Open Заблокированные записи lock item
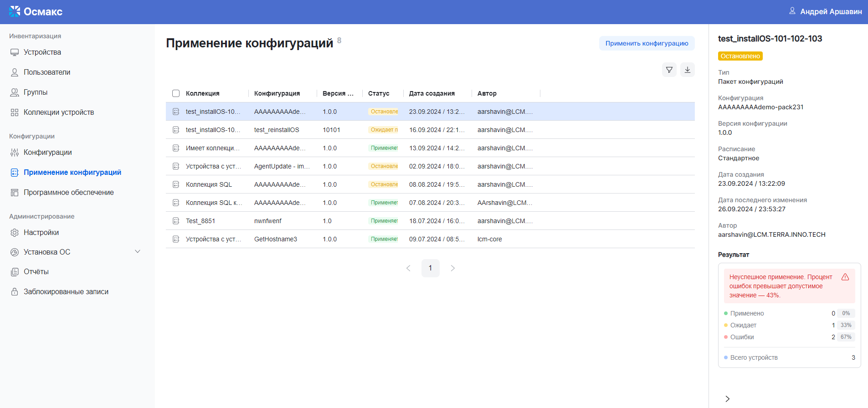Screen dimensions: 868x408 66,292
